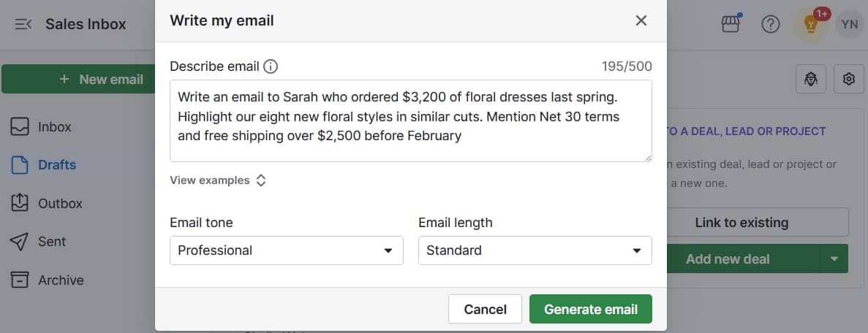Click the Generate email button
Screen dimensions: 868x333
point(590,309)
